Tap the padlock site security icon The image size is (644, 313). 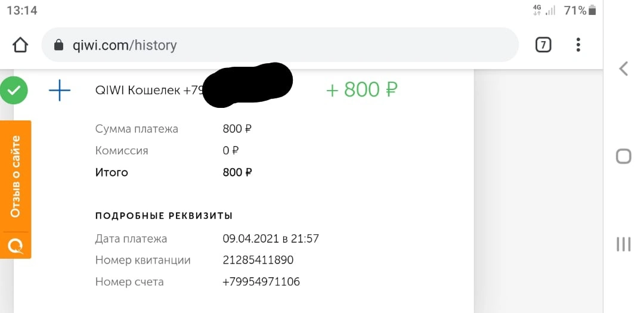(x=58, y=45)
